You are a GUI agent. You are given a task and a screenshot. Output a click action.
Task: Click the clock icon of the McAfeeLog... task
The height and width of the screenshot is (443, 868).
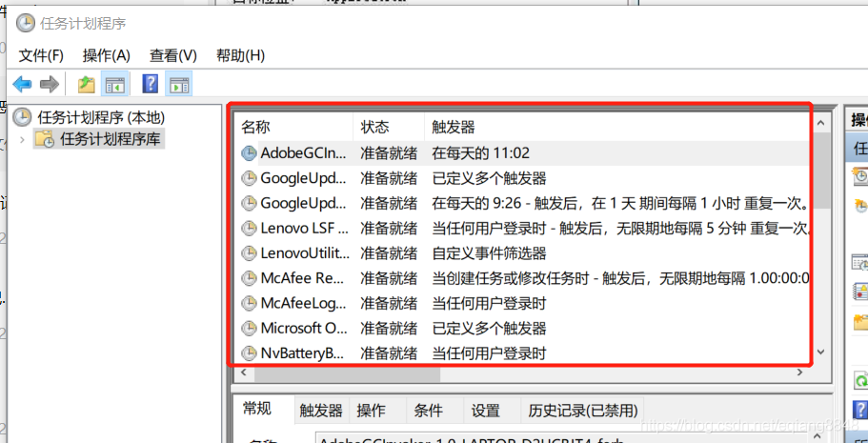[x=249, y=303]
